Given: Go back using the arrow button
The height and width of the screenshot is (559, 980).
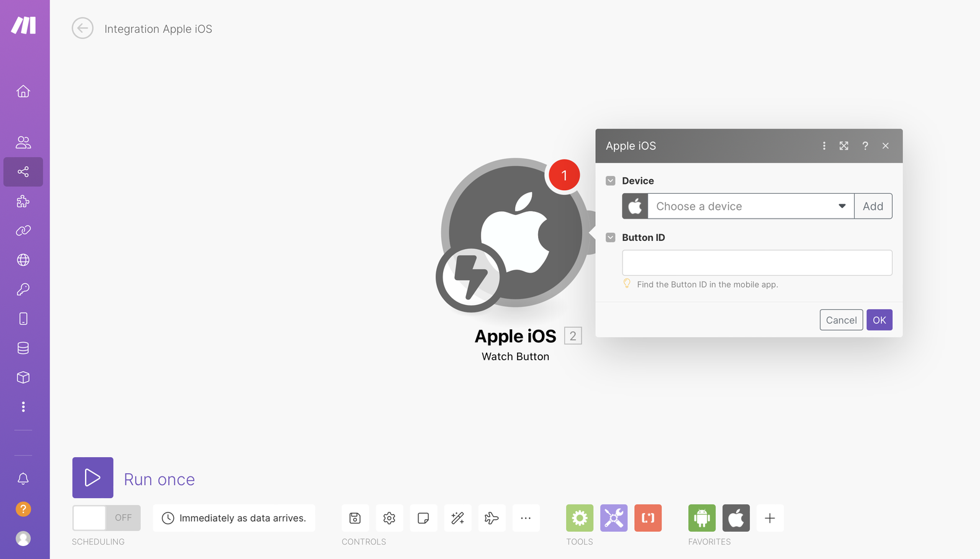Looking at the screenshot, I should click(83, 28).
